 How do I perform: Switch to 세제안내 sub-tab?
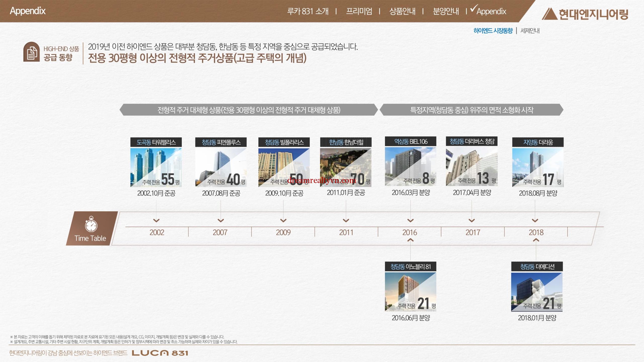coord(530,31)
